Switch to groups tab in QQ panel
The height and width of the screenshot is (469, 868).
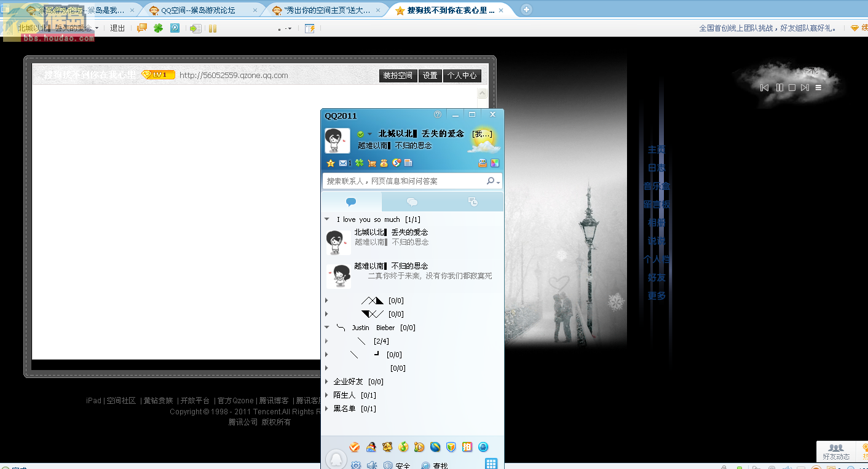412,202
